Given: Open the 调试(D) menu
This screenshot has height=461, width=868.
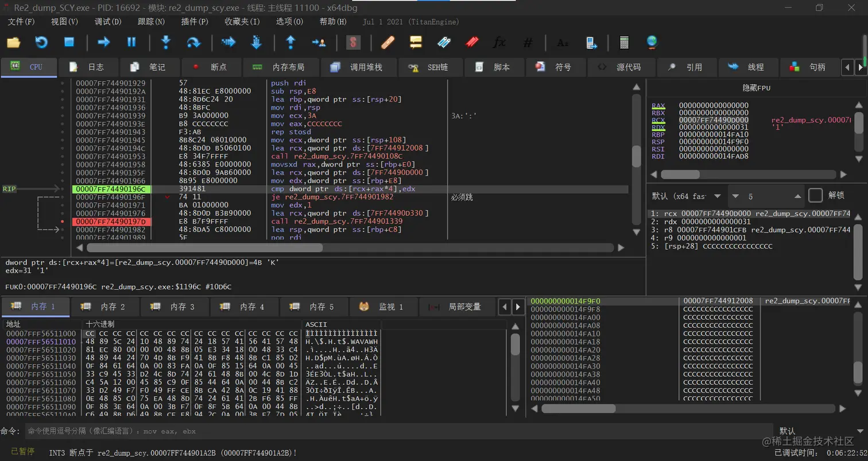Looking at the screenshot, I should click(x=108, y=22).
